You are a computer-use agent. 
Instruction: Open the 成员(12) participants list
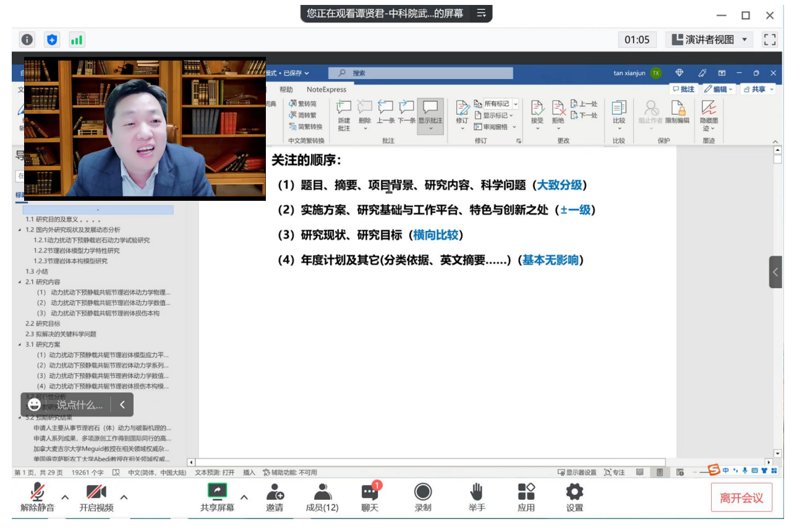tap(322, 492)
